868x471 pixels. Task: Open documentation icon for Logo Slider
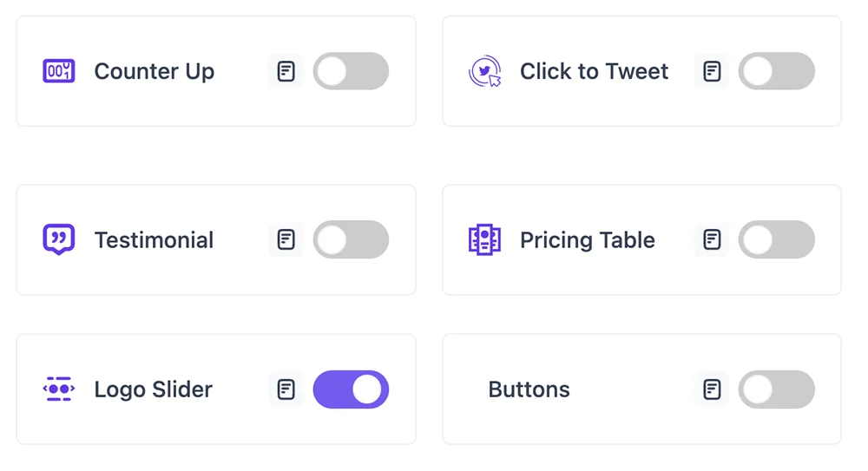[x=286, y=389]
